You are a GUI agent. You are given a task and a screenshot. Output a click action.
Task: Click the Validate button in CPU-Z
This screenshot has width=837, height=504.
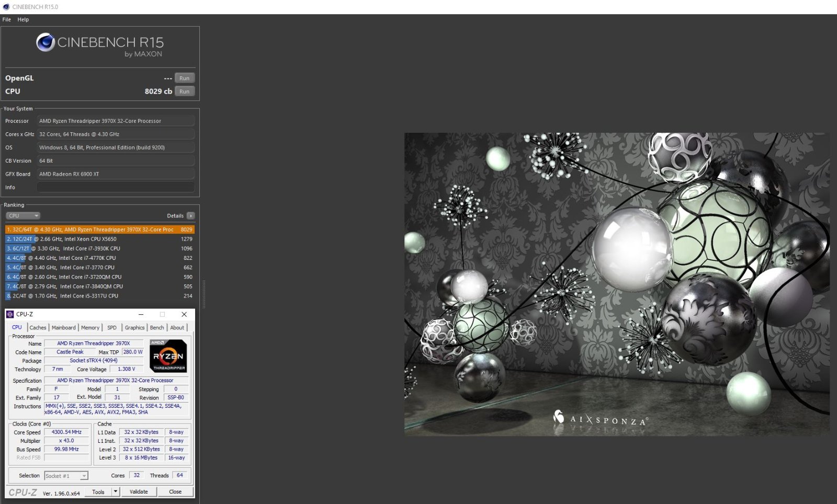(x=139, y=491)
